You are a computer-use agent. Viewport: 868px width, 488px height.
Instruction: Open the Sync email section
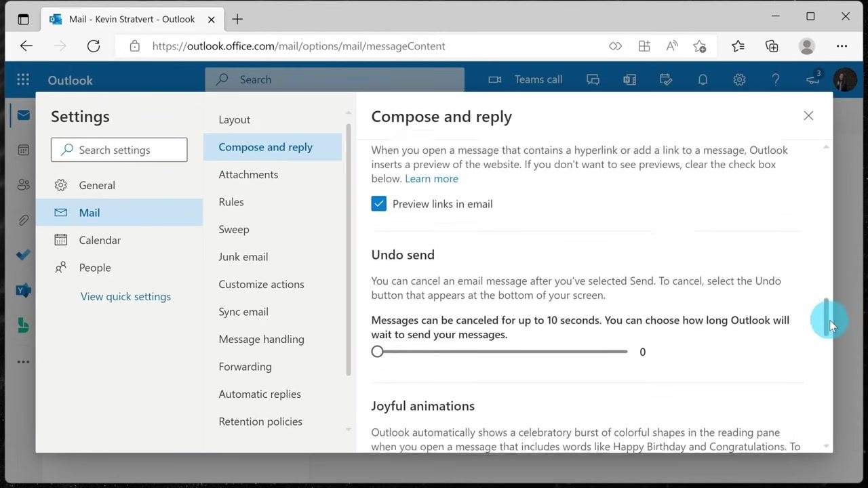[273, 312]
